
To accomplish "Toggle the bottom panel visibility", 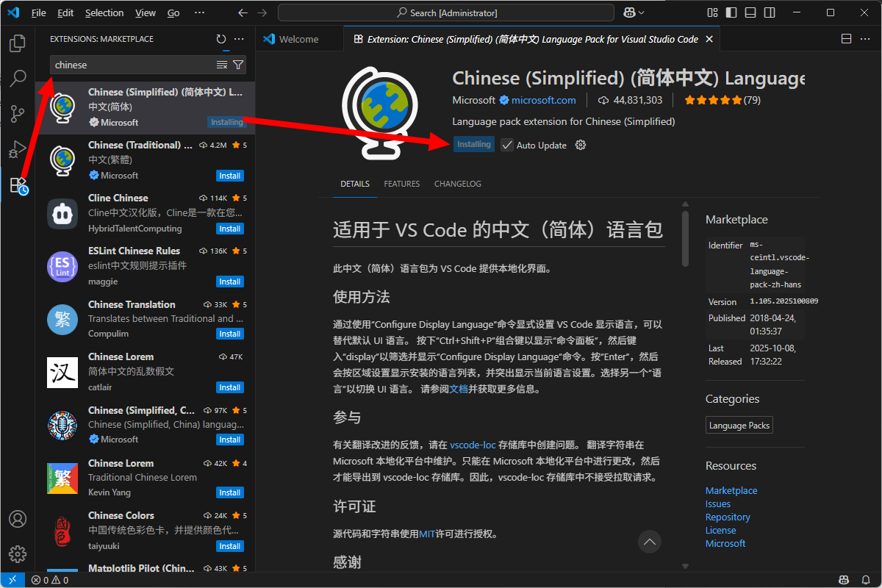I will click(x=749, y=12).
